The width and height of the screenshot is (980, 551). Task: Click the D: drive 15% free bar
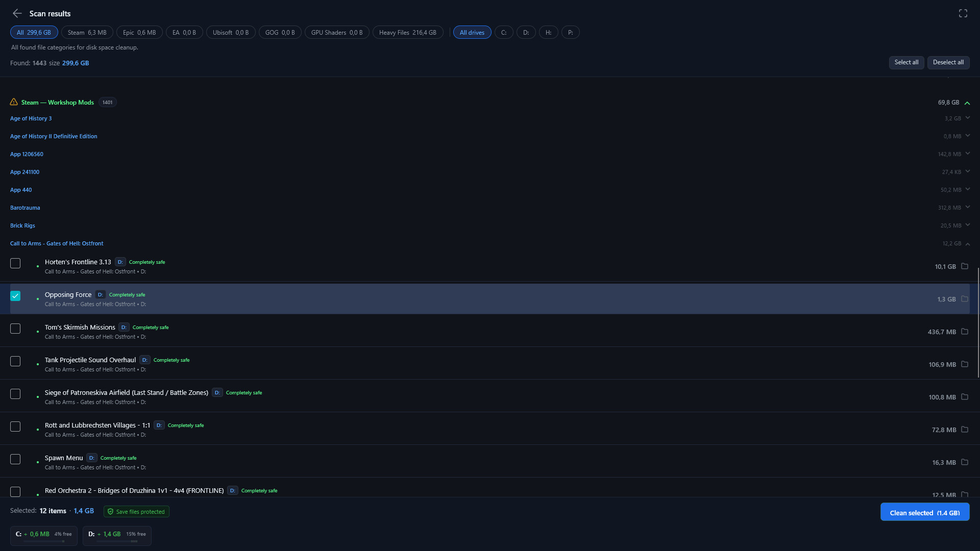coord(117,541)
